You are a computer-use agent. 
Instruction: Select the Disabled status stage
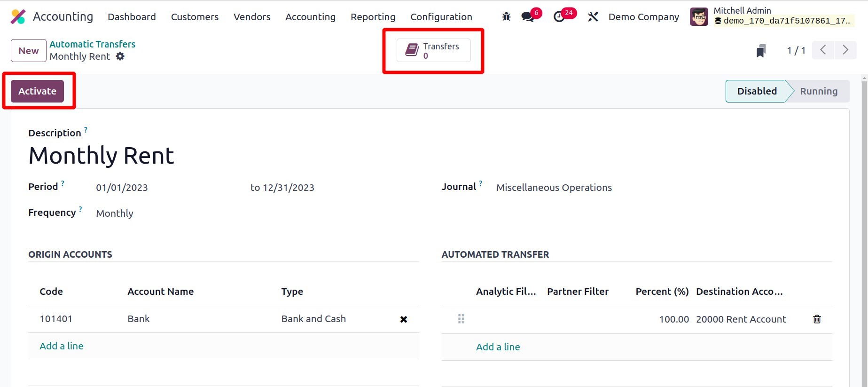coord(756,91)
